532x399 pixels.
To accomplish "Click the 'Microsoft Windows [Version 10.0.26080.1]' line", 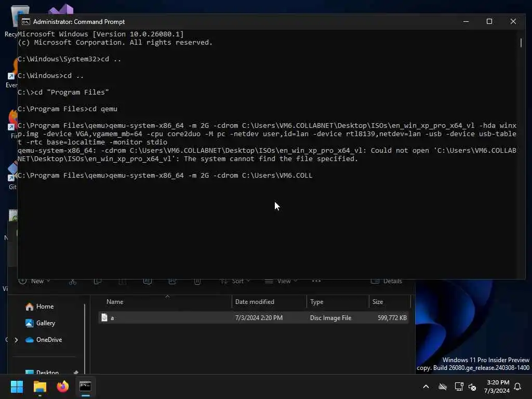I will [x=101, y=34].
